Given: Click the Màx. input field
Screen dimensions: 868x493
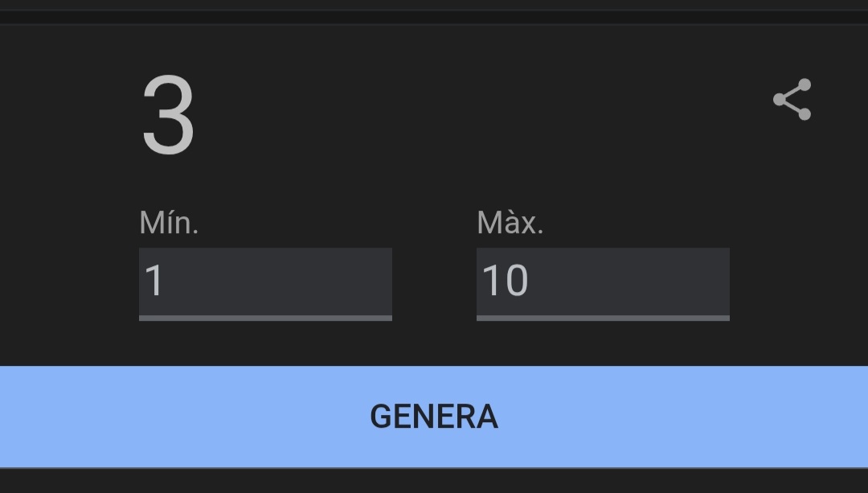Looking at the screenshot, I should click(603, 281).
